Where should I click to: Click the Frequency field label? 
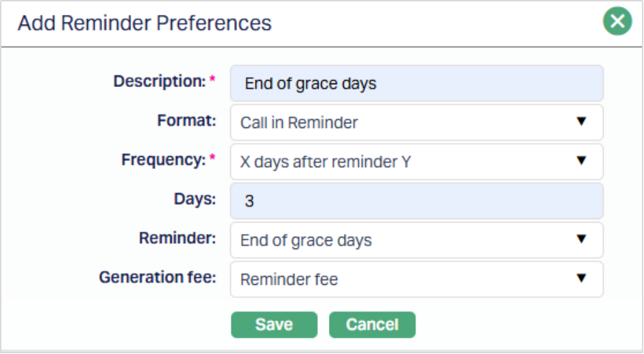(x=164, y=160)
